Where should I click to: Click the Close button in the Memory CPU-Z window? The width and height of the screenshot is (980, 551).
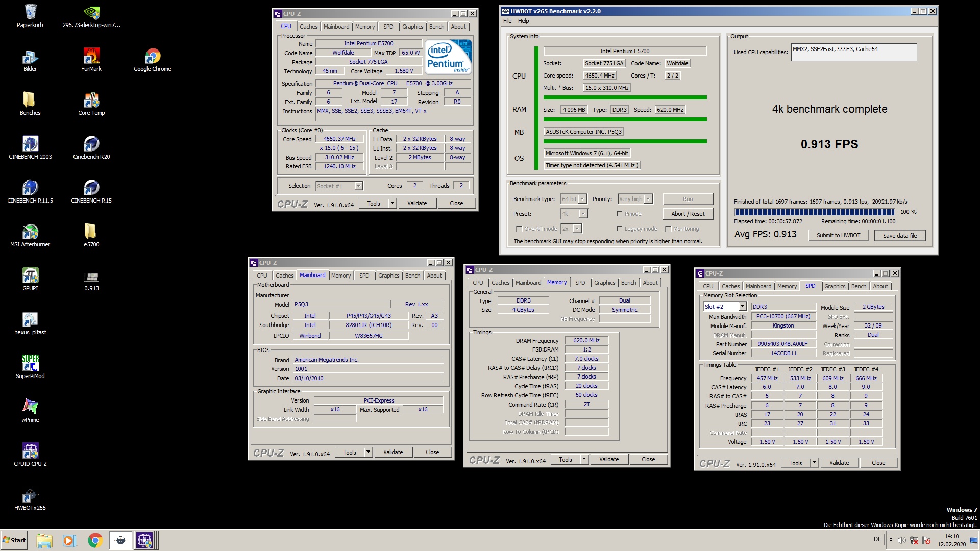pyautogui.click(x=648, y=459)
